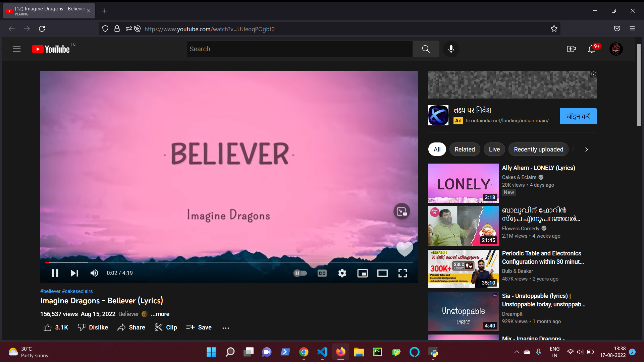Open the Firefox application menu
Screen dimensions: 644x362
tap(632, 29)
